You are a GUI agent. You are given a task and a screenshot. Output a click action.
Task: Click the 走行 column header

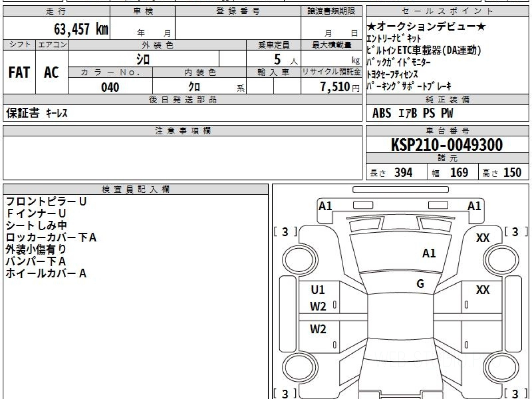(x=56, y=12)
